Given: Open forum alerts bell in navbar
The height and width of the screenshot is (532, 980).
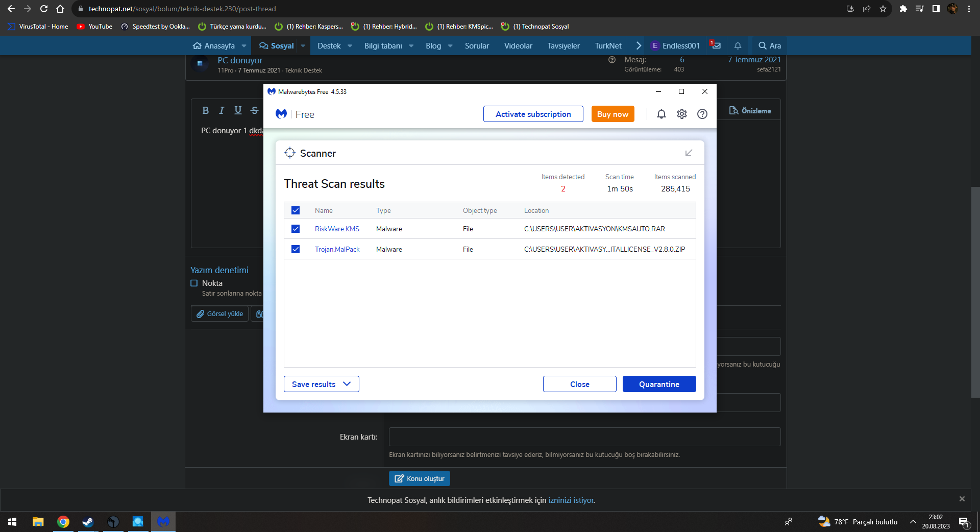Looking at the screenshot, I should click(738, 45).
